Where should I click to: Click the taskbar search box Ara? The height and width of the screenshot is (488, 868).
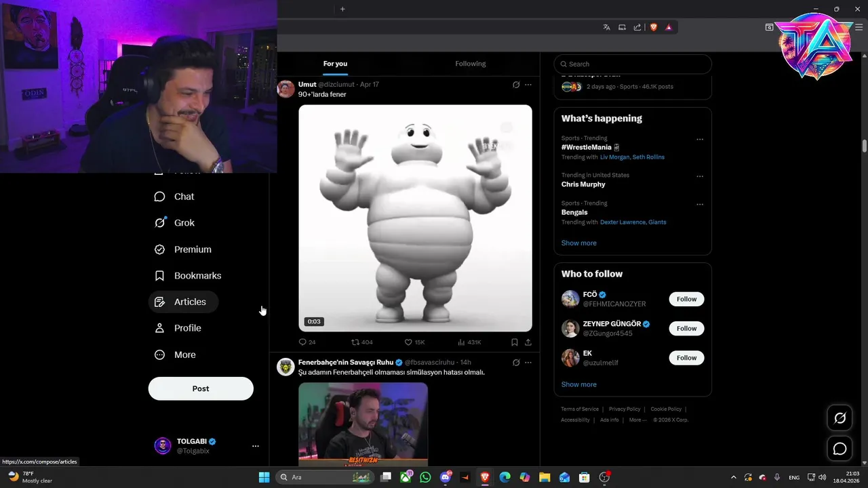325,477
